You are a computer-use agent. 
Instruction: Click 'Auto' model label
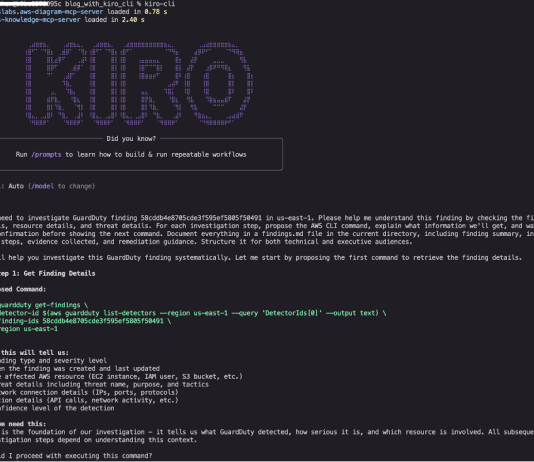(x=16, y=186)
